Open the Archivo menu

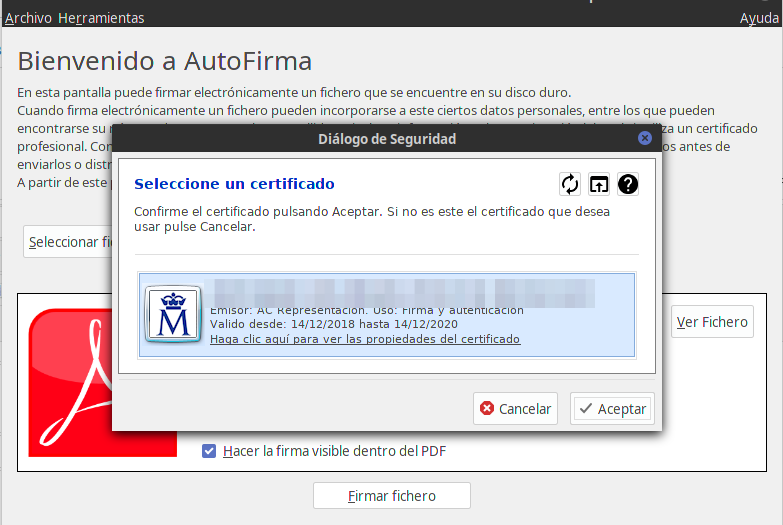click(28, 18)
